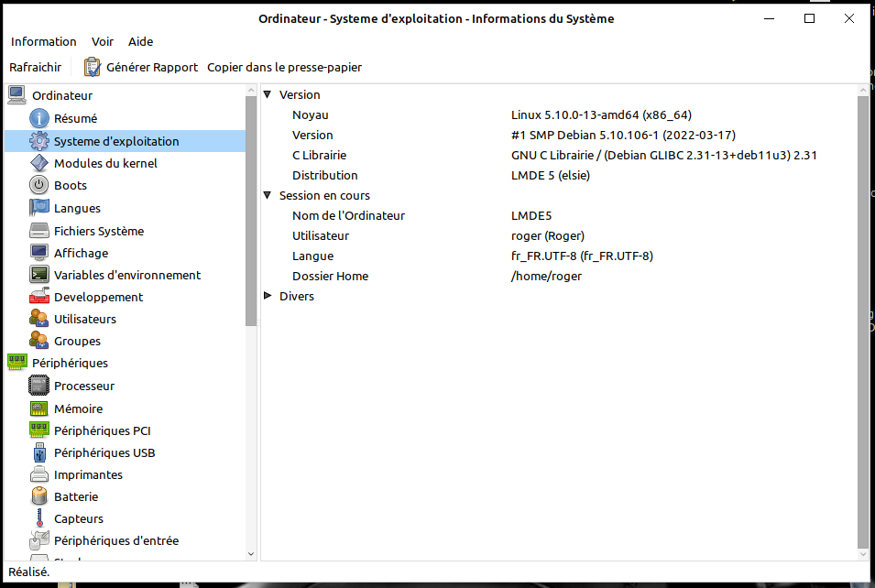Select the Modules du kernel icon
Viewport: 875px width, 588px height.
click(x=39, y=163)
